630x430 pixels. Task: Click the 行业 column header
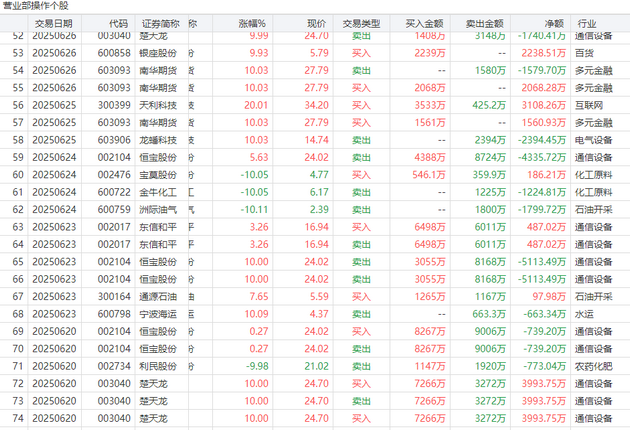(587, 24)
